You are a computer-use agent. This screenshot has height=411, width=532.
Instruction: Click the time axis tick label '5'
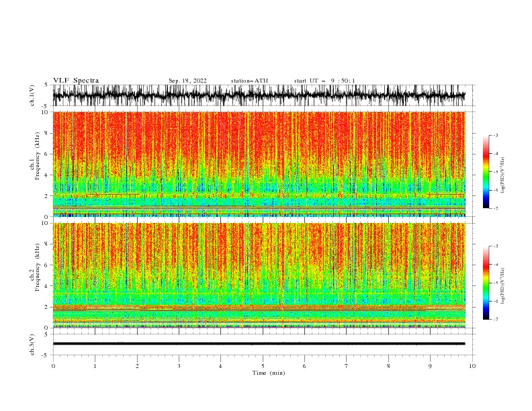263,366
